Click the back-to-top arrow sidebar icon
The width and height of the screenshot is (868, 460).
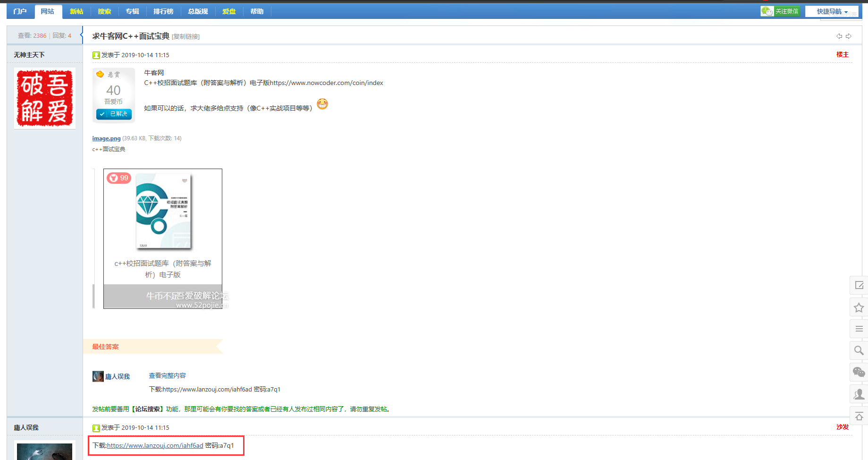(x=859, y=416)
